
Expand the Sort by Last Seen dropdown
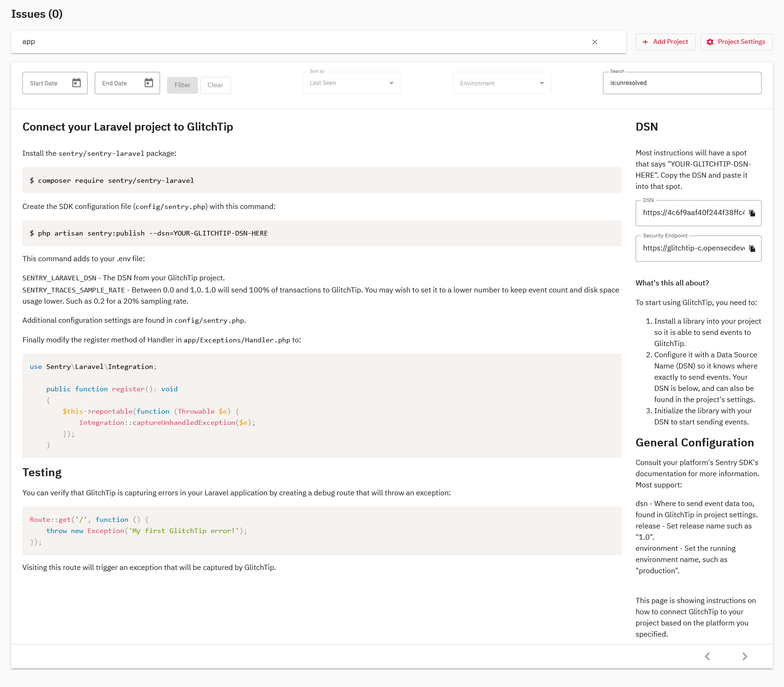click(352, 83)
